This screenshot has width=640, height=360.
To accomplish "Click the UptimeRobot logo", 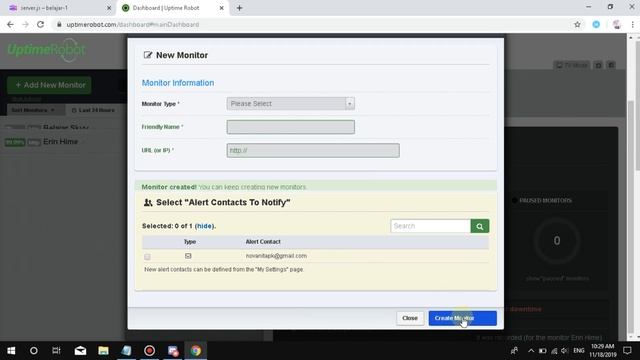I will (46, 50).
